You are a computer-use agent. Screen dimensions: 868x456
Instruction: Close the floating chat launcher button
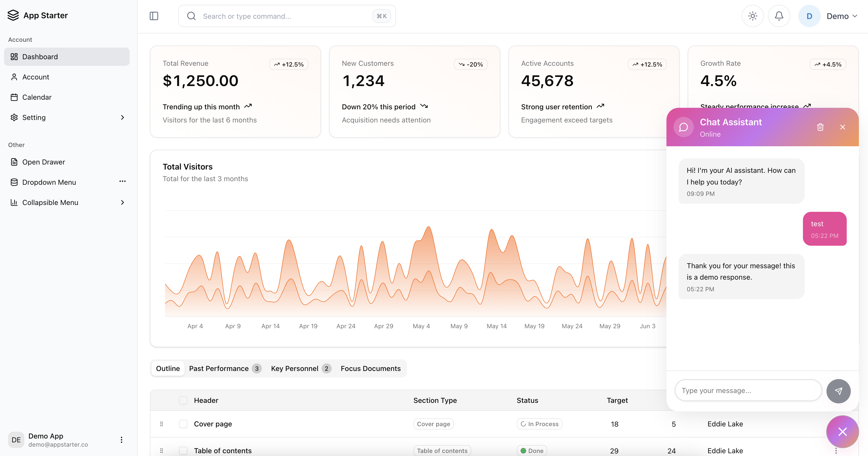coord(842,431)
